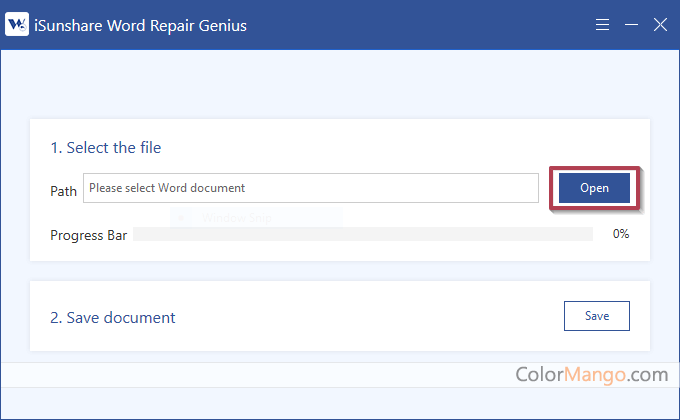Click the 0% progress percentage label
This screenshot has width=680, height=420.
pos(620,234)
